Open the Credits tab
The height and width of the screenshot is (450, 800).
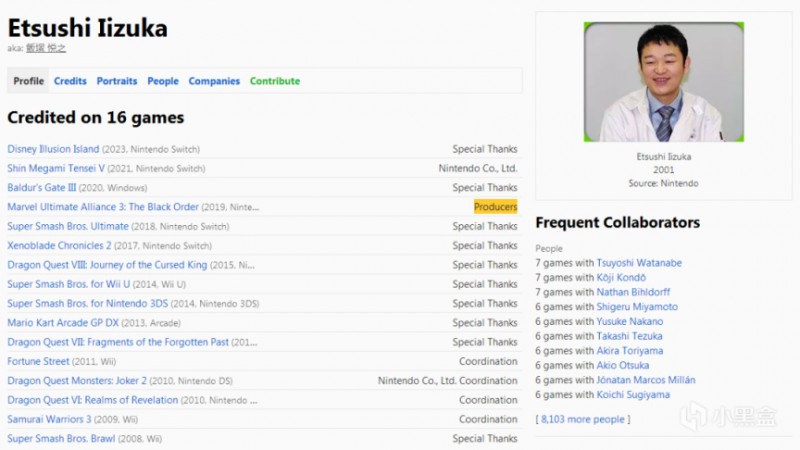70,81
